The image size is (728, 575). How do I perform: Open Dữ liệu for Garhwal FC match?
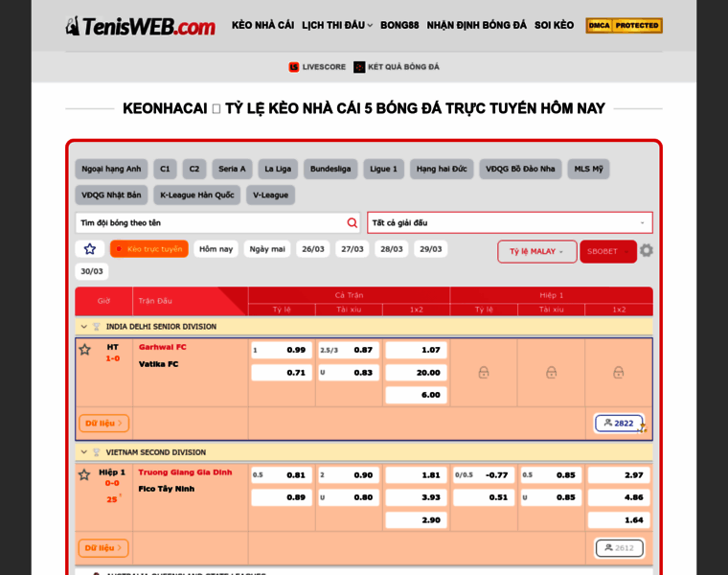pyautogui.click(x=104, y=424)
